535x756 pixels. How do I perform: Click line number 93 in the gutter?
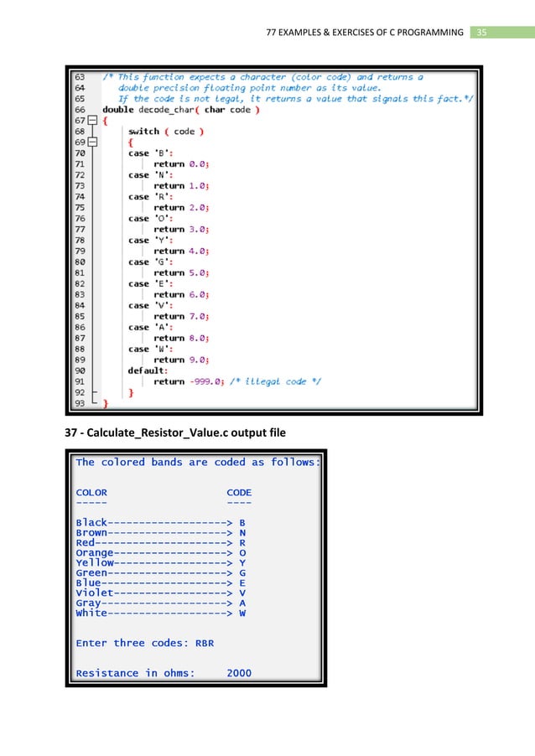coord(80,403)
